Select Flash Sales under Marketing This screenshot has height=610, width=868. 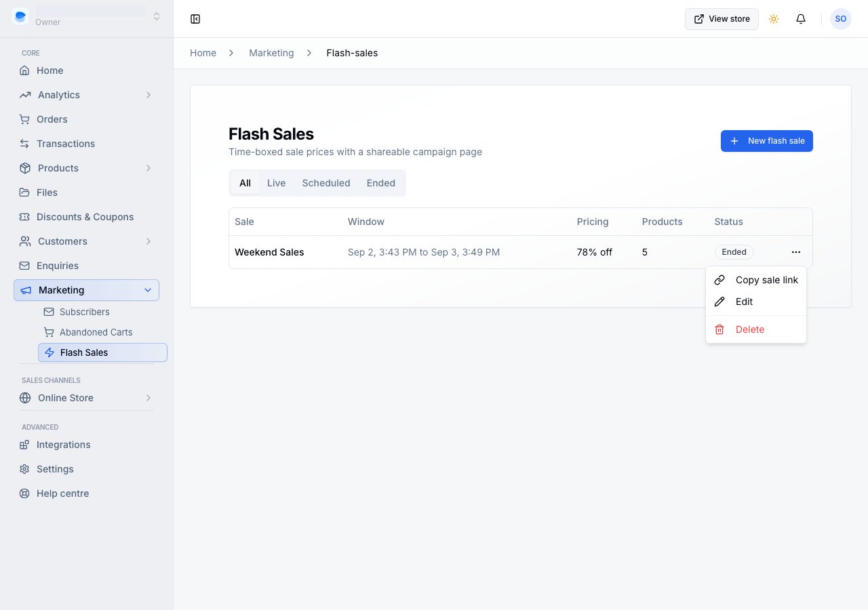point(102,352)
